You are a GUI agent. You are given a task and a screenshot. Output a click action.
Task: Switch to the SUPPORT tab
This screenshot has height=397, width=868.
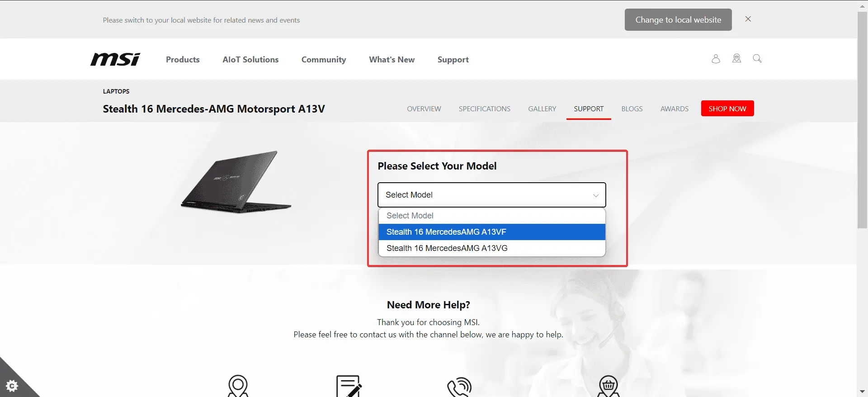tap(589, 109)
